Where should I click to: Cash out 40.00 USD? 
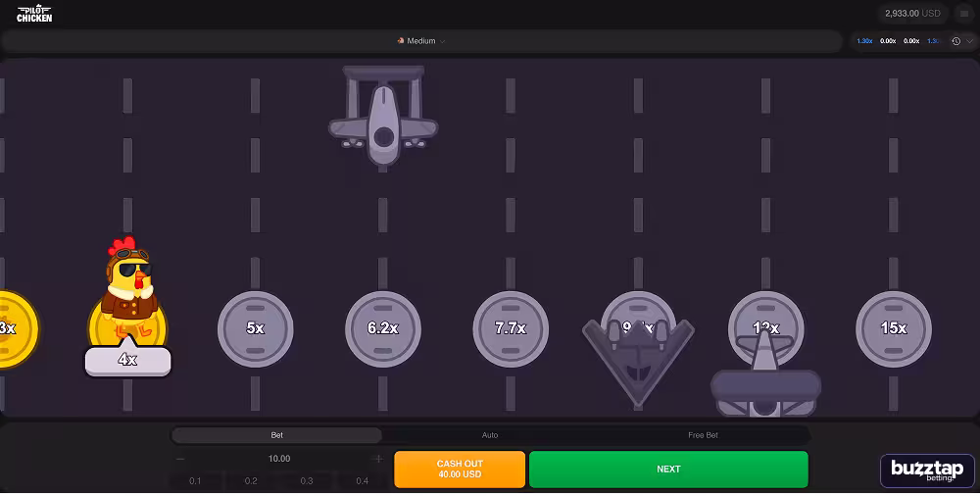point(460,470)
